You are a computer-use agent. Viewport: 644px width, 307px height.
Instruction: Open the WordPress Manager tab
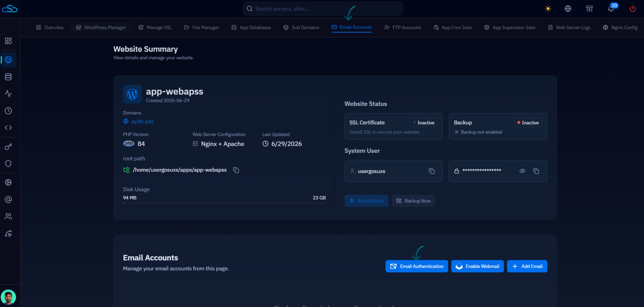[101, 27]
